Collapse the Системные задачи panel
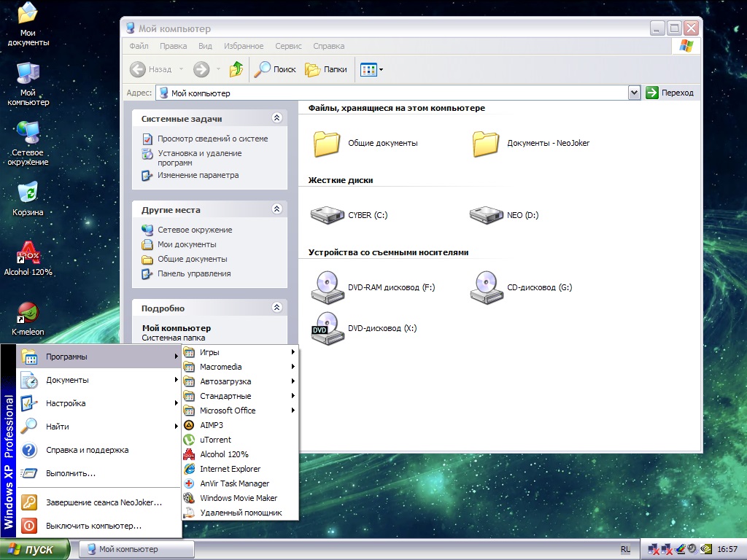Viewport: 747px width, 560px height. (276, 118)
